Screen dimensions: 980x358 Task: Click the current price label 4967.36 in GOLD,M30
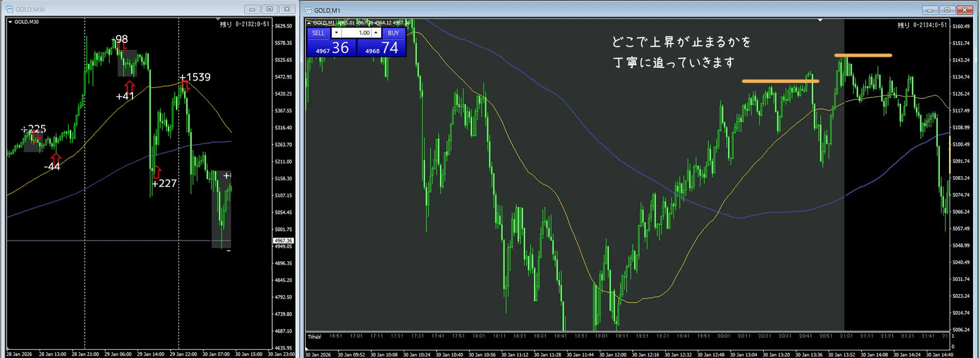pyautogui.click(x=283, y=240)
